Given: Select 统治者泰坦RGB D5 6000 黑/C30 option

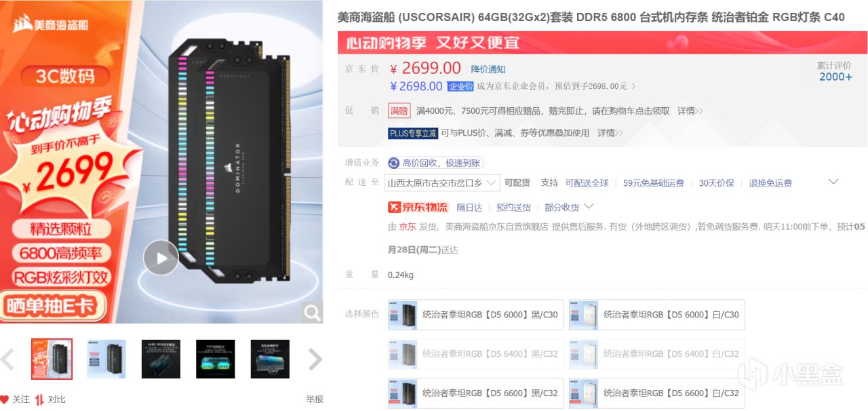Looking at the screenshot, I should [x=476, y=315].
